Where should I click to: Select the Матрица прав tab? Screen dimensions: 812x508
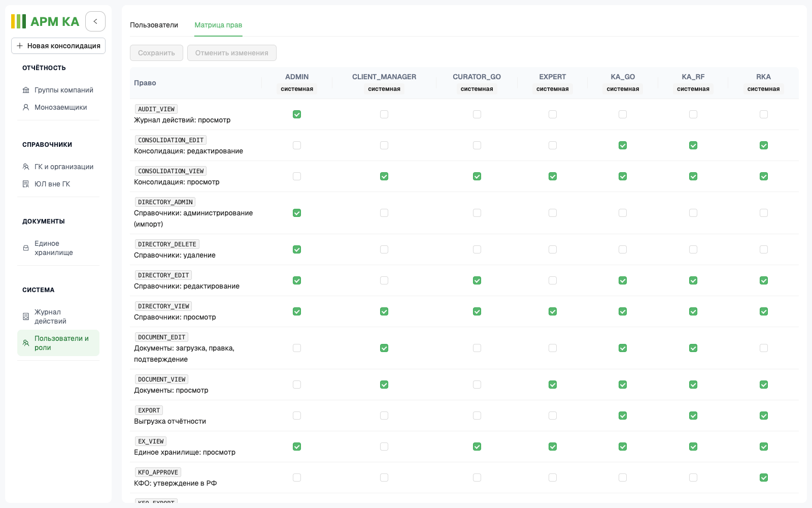tap(218, 25)
